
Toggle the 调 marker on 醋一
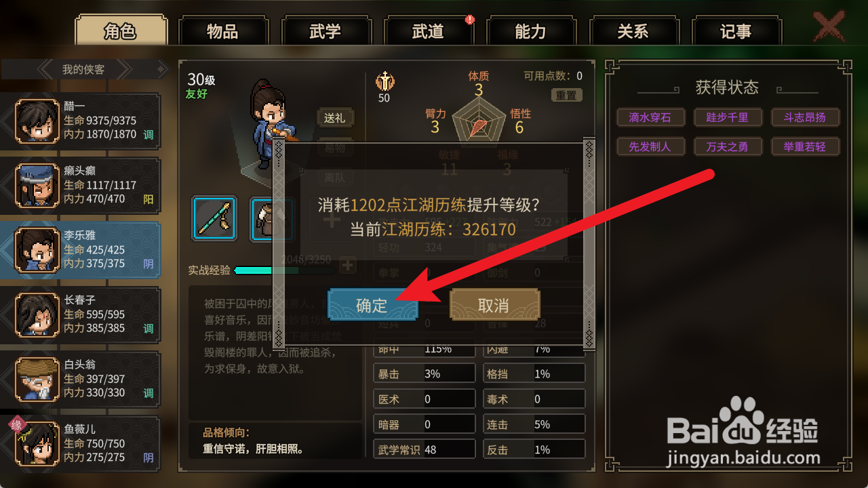[x=149, y=135]
